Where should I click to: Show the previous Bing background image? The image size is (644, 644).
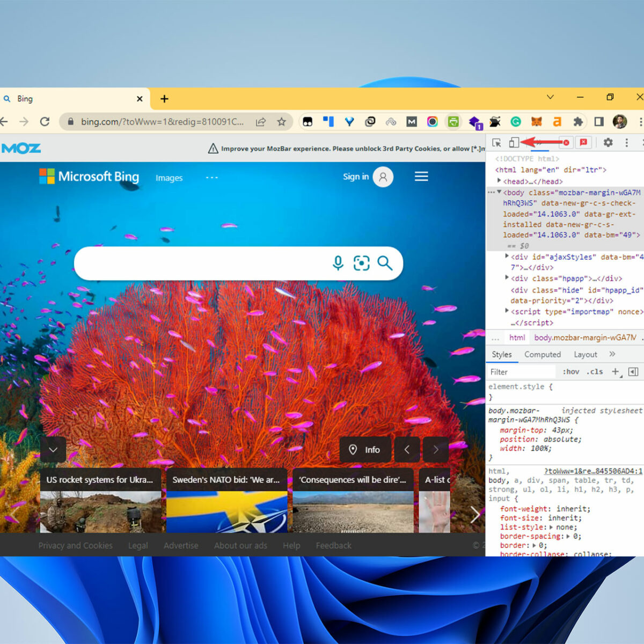(x=407, y=450)
